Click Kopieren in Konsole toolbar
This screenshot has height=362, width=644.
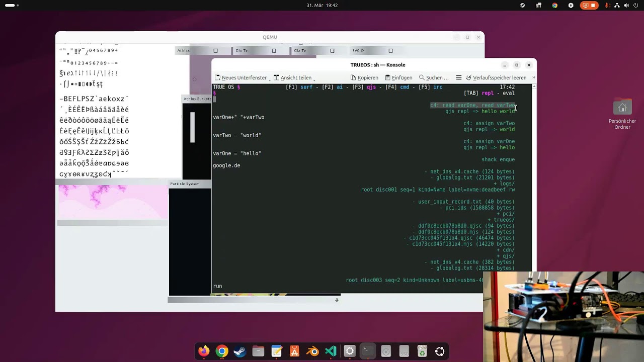pyautogui.click(x=364, y=78)
